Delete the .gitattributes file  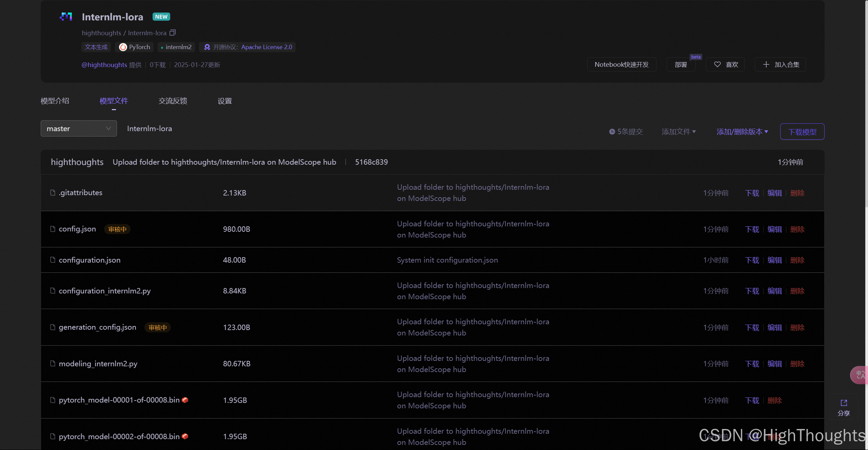pos(797,193)
